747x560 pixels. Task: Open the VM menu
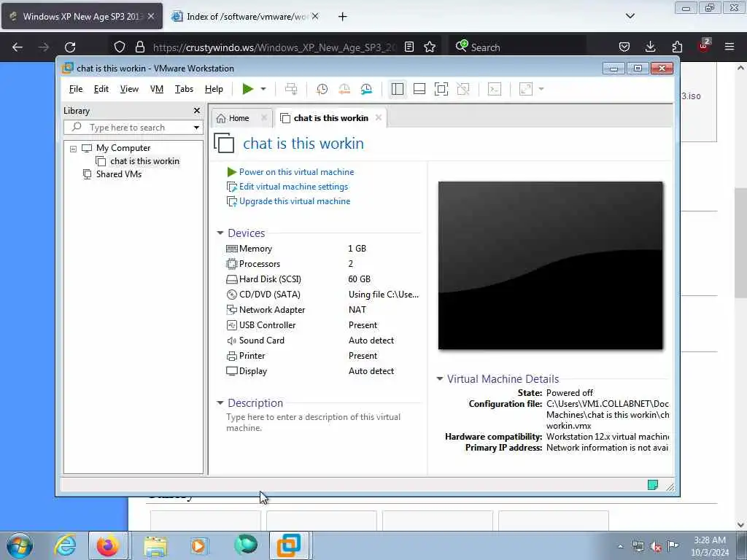(x=157, y=89)
